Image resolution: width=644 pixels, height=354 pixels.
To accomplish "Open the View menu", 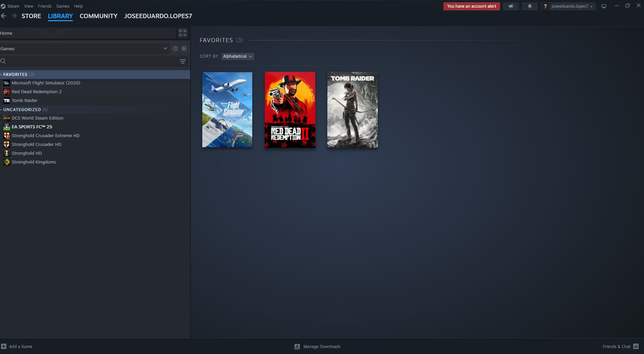I will point(29,6).
